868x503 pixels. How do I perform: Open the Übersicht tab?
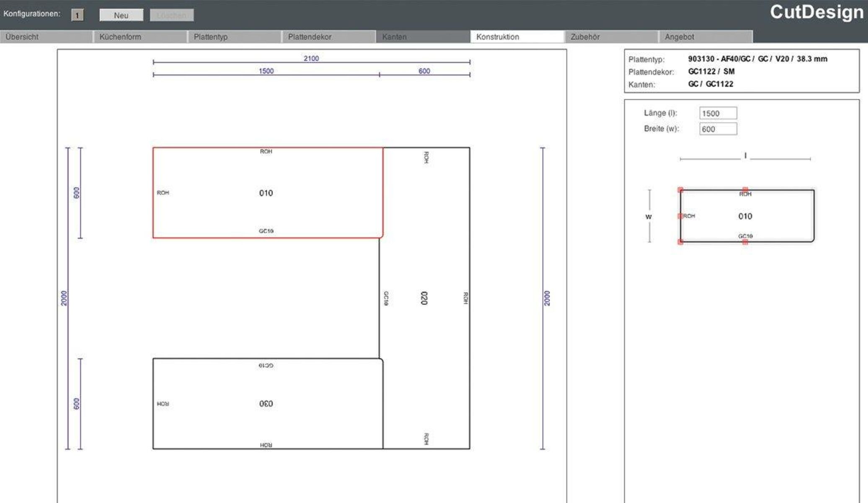[46, 37]
